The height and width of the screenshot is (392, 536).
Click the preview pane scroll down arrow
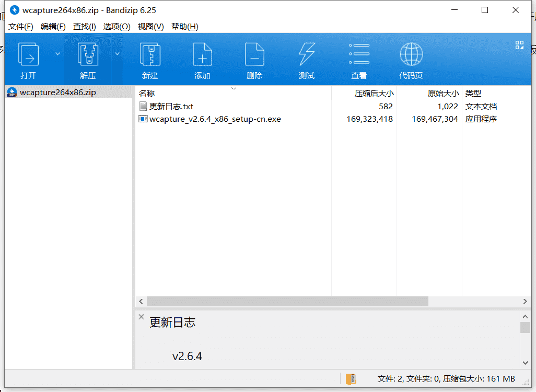[x=525, y=363]
